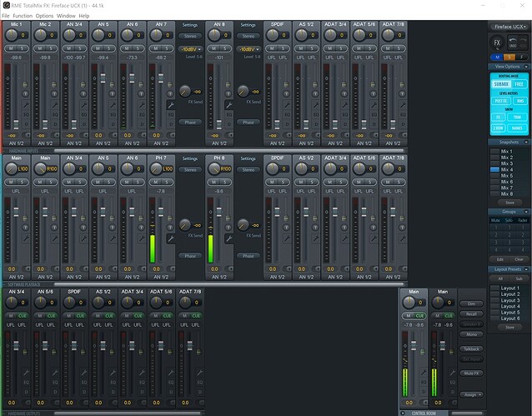Click the PH 7 playback fader handle

tap(161, 212)
